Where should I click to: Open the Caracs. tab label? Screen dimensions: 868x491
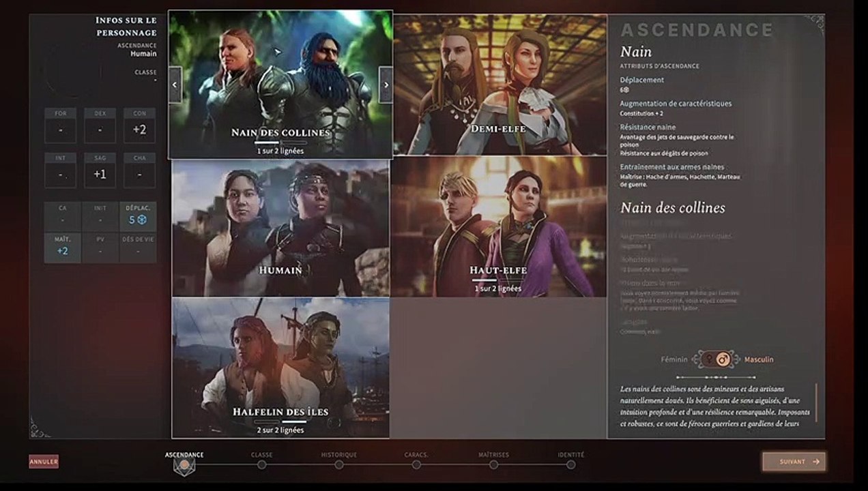coord(416,455)
